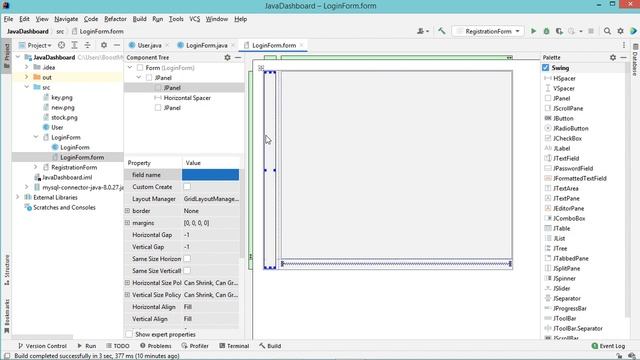Pick JTable from the Palette
The width and height of the screenshot is (640, 360).
[557, 229]
